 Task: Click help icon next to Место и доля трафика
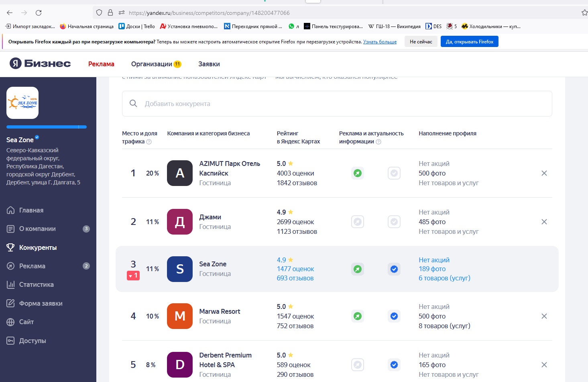tap(149, 142)
